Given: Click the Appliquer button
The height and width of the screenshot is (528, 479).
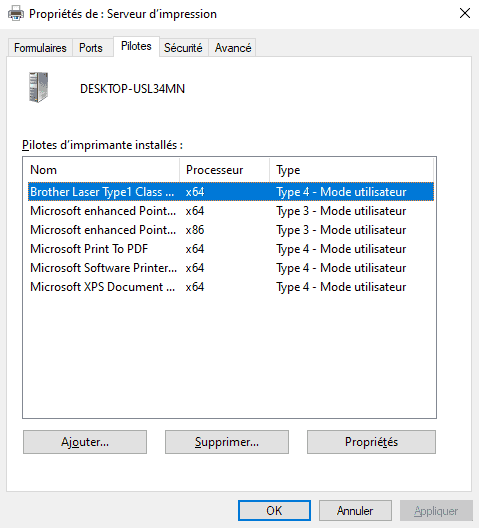Looking at the screenshot, I should 436,510.
